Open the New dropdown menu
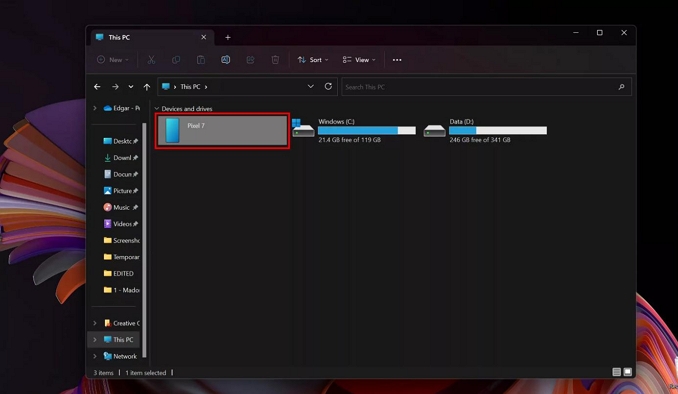The height and width of the screenshot is (394, 678). click(113, 60)
